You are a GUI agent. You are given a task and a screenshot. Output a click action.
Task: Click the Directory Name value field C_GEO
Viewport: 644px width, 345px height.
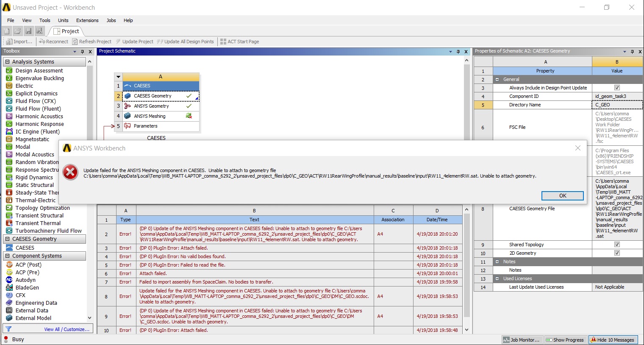pyautogui.click(x=617, y=105)
